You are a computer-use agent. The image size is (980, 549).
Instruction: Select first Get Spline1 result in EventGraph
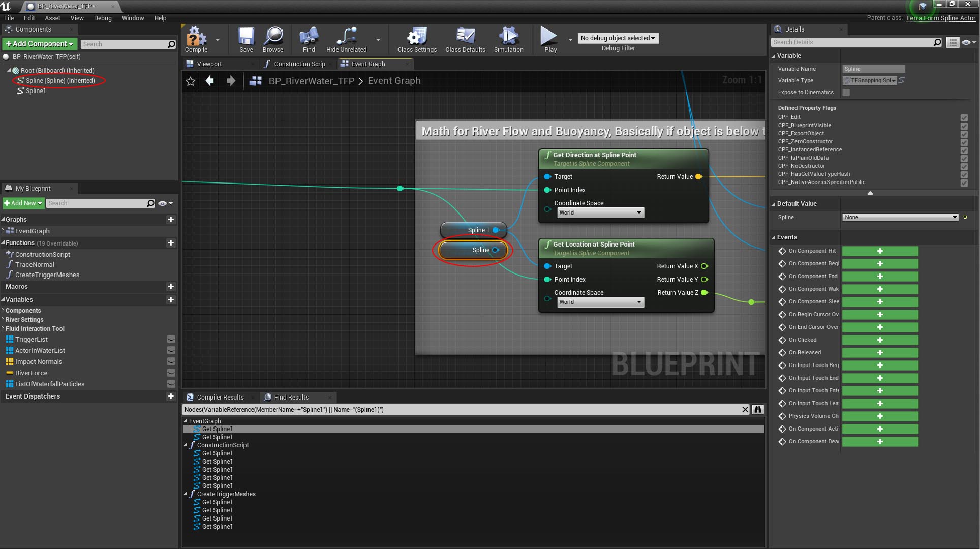473,429
